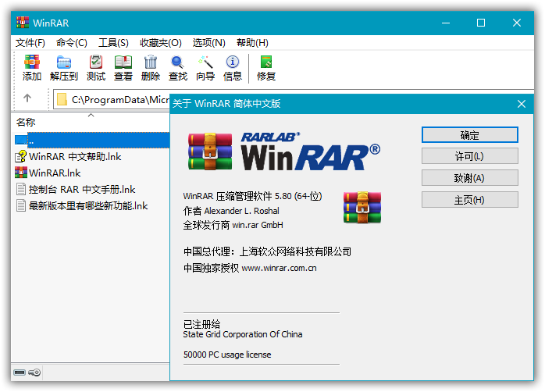545x392 pixels.
Task: Open the 帮助(H) menu
Action: click(252, 43)
